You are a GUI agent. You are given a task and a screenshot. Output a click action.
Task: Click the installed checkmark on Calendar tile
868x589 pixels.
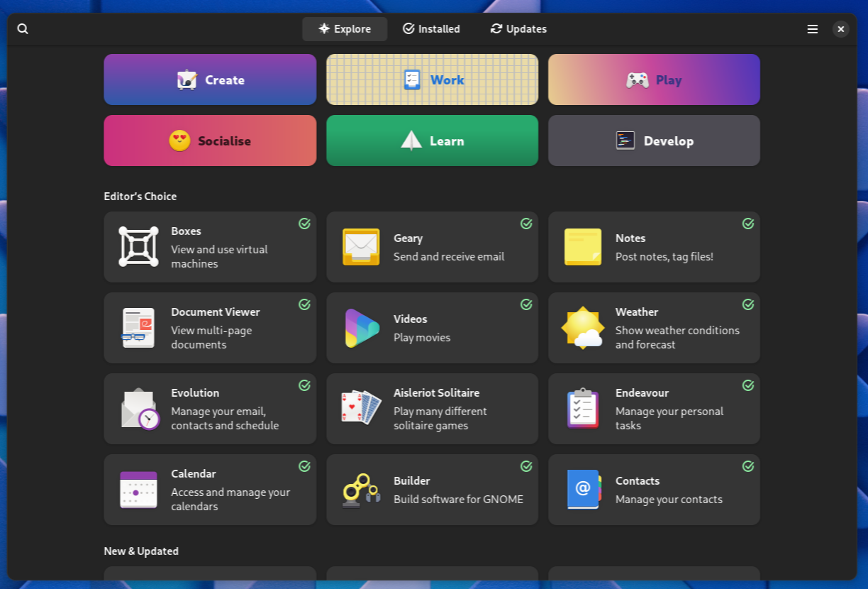(304, 466)
